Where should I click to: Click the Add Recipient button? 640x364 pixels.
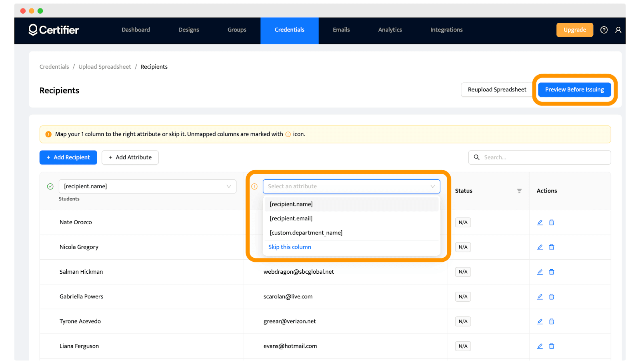point(68,157)
